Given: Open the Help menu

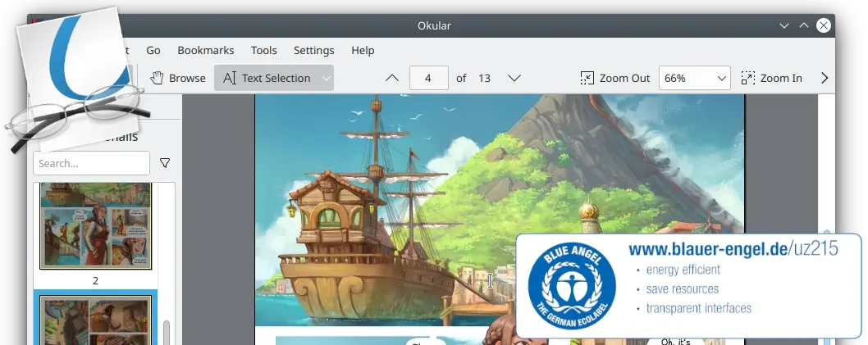Looking at the screenshot, I should click(x=363, y=50).
